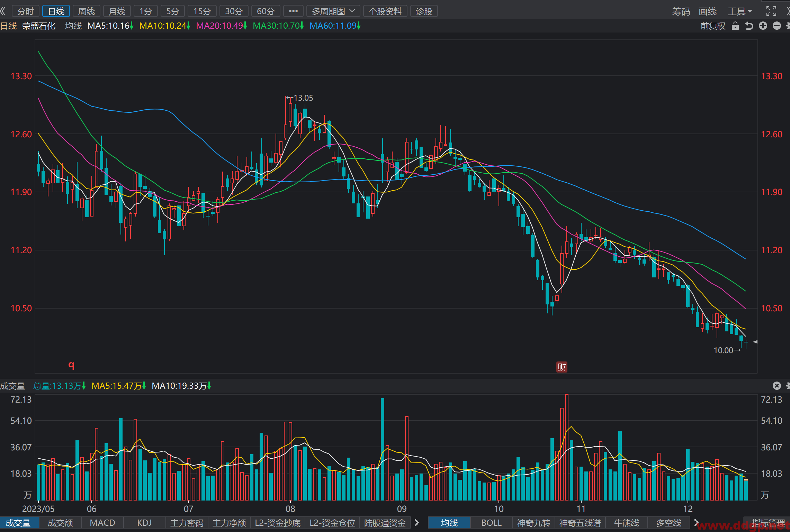Select the MACD indicator tab

[102, 523]
